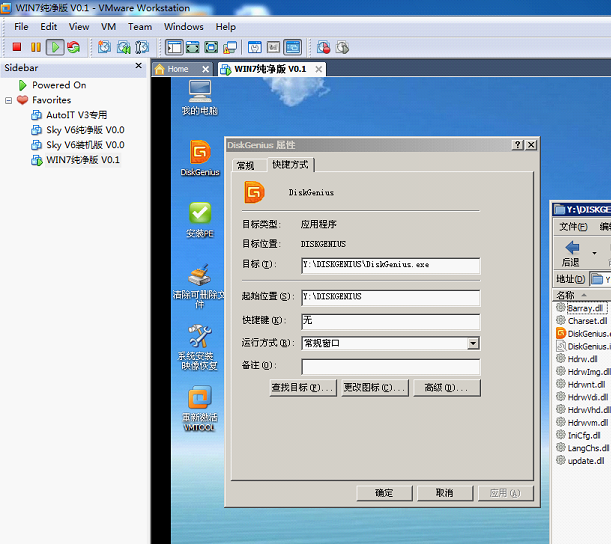Open the File menu
This screenshot has height=545, width=611.
coord(21,26)
